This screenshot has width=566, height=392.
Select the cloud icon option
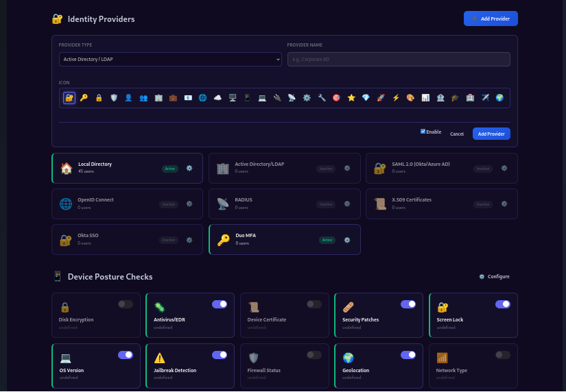[217, 98]
